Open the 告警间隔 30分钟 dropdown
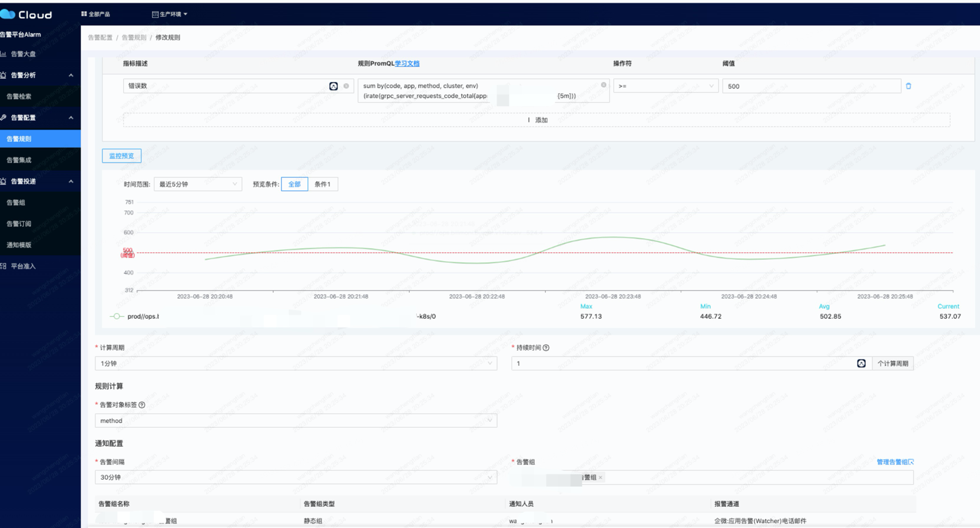980x528 pixels. pos(296,477)
